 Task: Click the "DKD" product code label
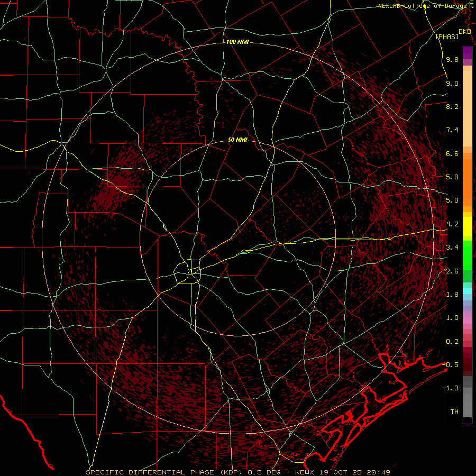pyautogui.click(x=465, y=32)
